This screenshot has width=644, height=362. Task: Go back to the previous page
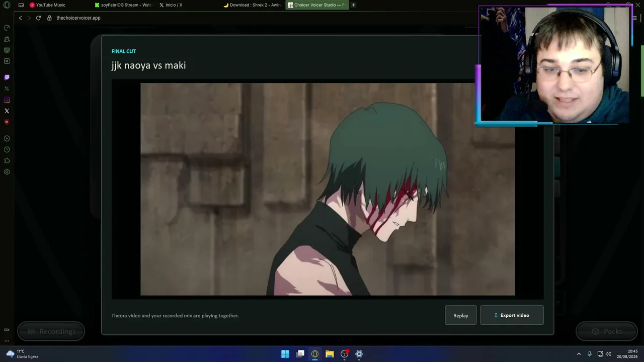pyautogui.click(x=21, y=18)
